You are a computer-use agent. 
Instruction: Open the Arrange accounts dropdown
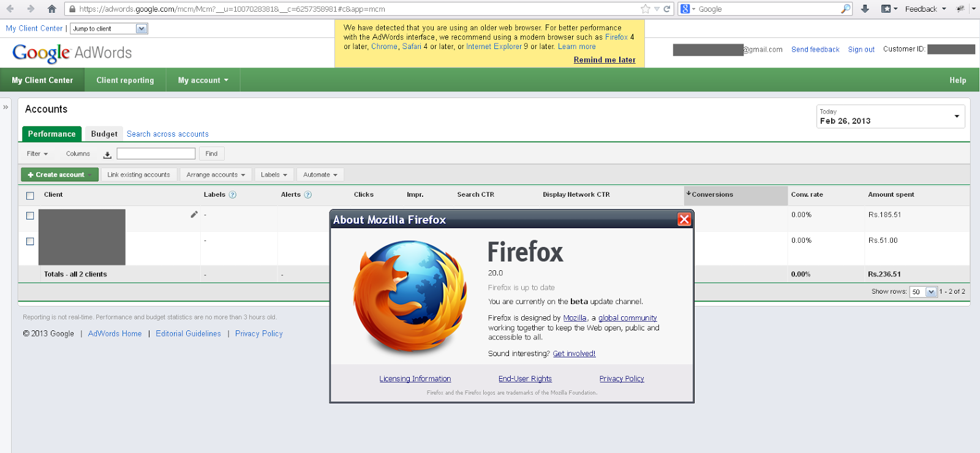(x=216, y=175)
